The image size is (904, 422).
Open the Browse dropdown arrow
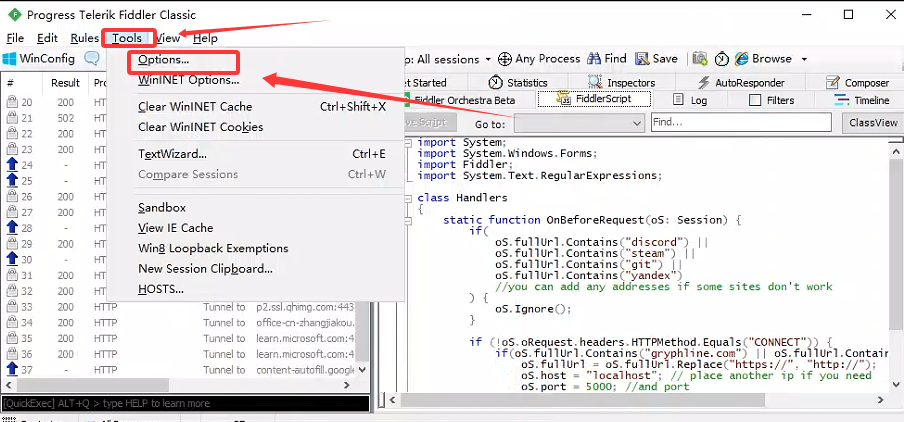coord(802,59)
